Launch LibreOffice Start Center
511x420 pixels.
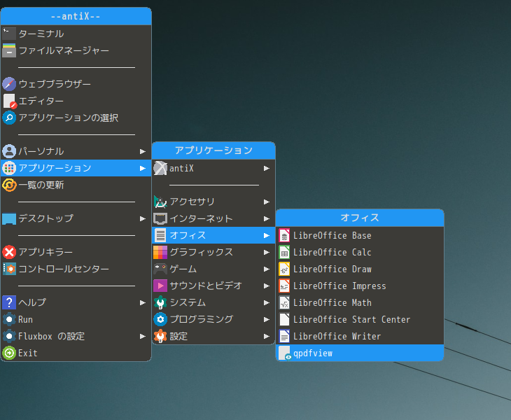tap(360, 319)
